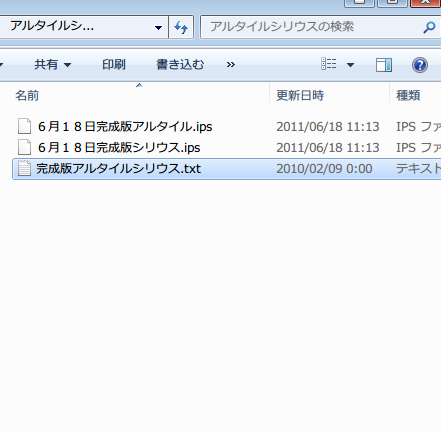Click the text file icon of 完成版アルタイルシリウス.txt
The image size is (441, 433).
24,168
